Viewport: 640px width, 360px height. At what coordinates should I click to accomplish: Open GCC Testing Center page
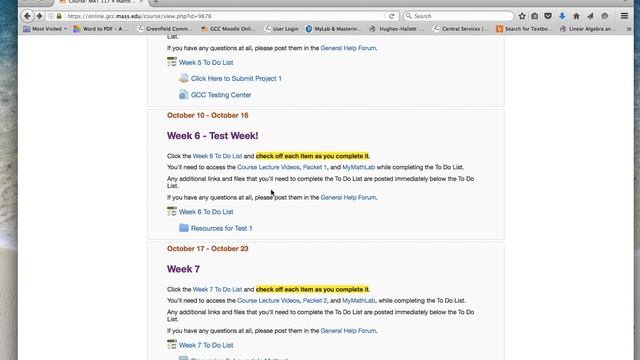point(221,95)
